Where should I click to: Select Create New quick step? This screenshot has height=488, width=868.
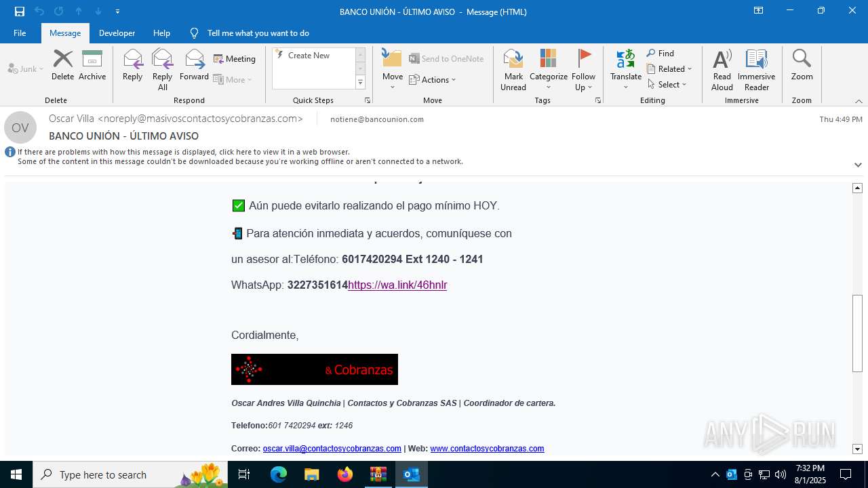(309, 56)
